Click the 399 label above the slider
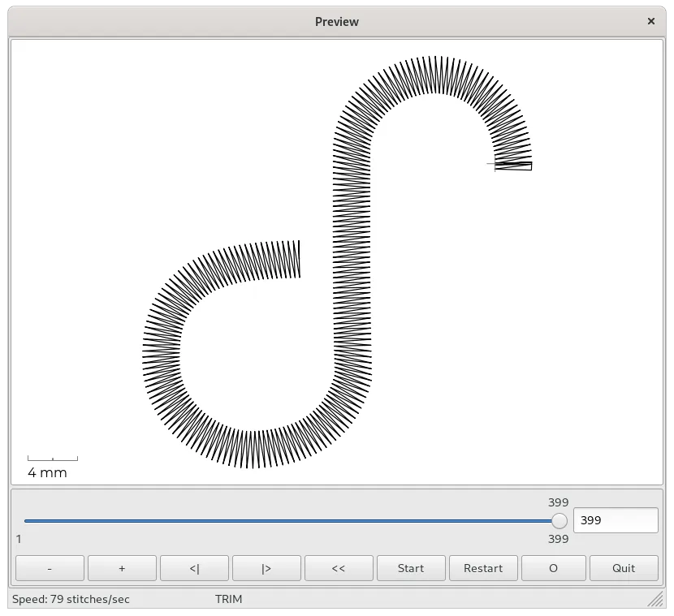 click(x=557, y=502)
